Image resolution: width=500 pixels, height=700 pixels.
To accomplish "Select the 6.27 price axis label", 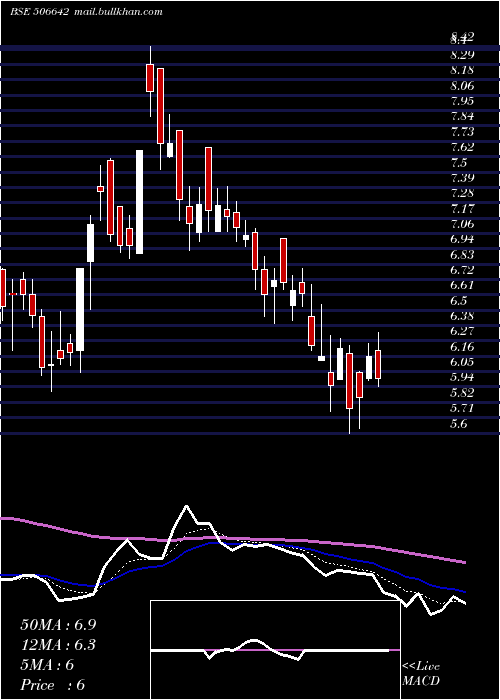I will click(462, 332).
